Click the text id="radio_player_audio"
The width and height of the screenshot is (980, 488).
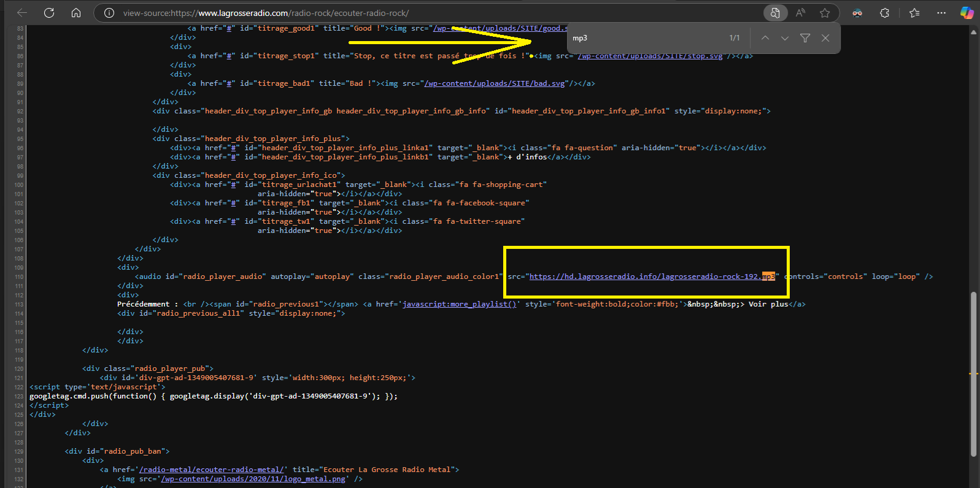(x=215, y=276)
